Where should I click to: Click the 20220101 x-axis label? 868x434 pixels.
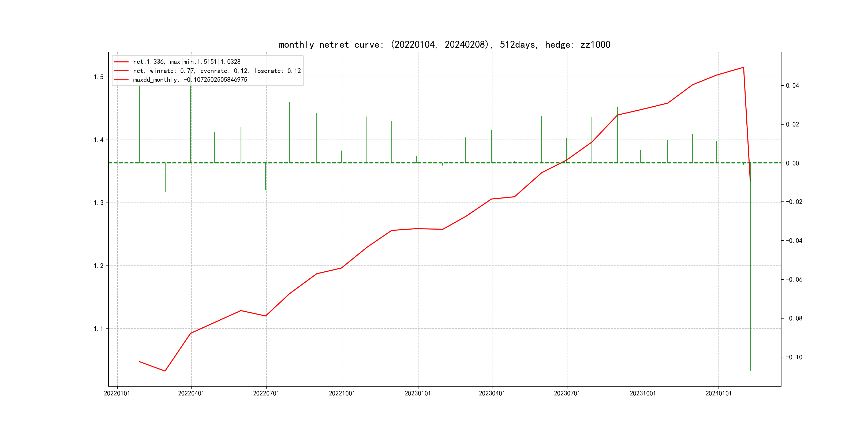click(117, 394)
